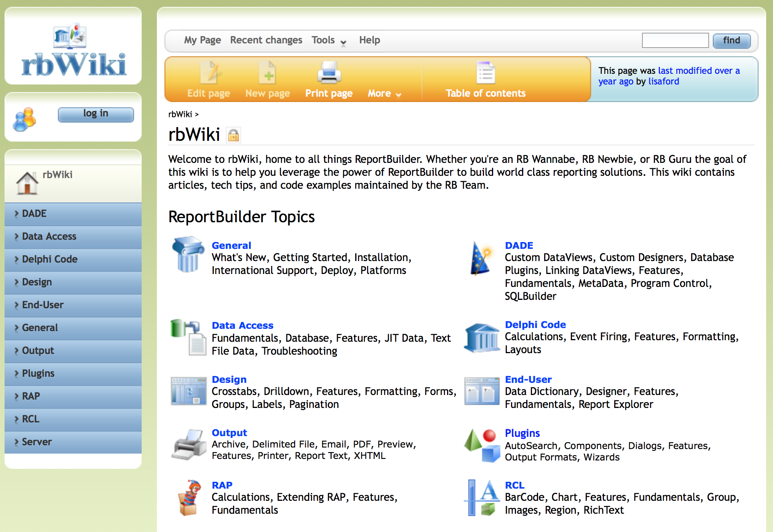Click the rbWiki breadcrumb link

click(x=180, y=115)
